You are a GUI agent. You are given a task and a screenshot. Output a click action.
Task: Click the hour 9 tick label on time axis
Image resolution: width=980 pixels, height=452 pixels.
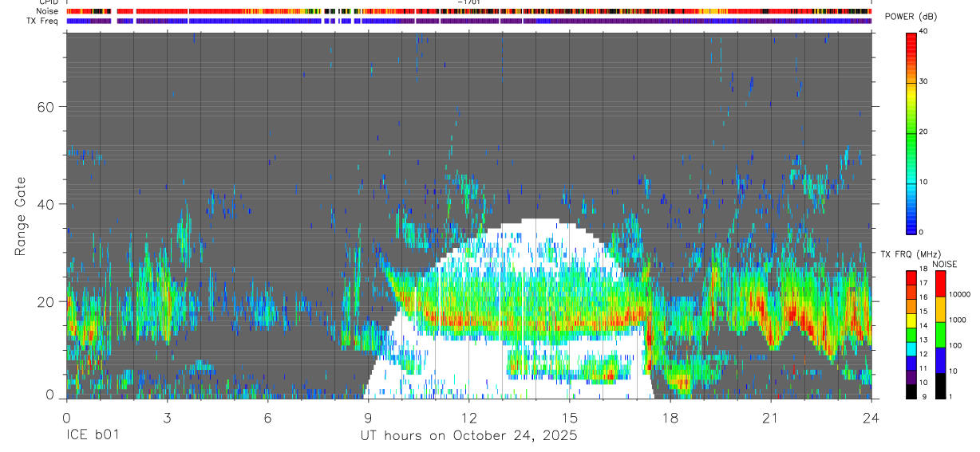[x=368, y=419]
